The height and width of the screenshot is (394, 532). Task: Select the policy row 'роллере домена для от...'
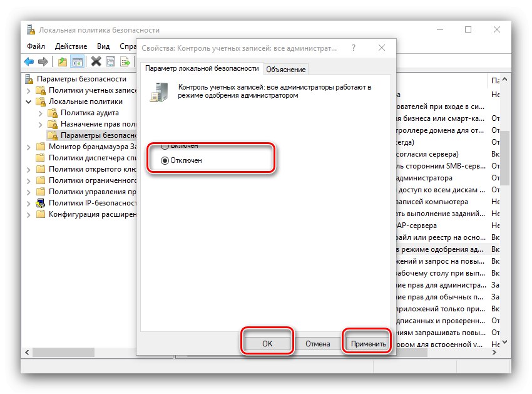pos(448,130)
